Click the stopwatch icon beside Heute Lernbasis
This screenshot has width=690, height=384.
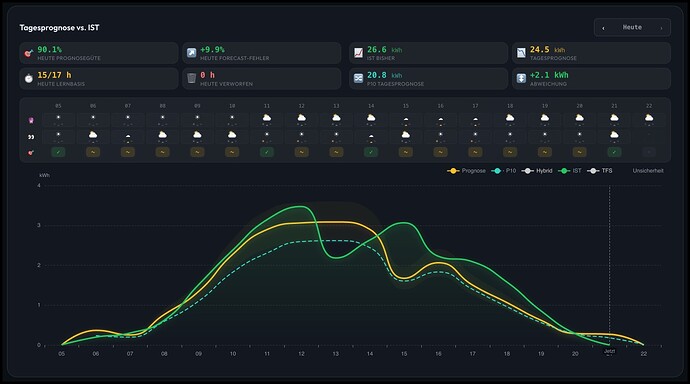[x=29, y=79]
